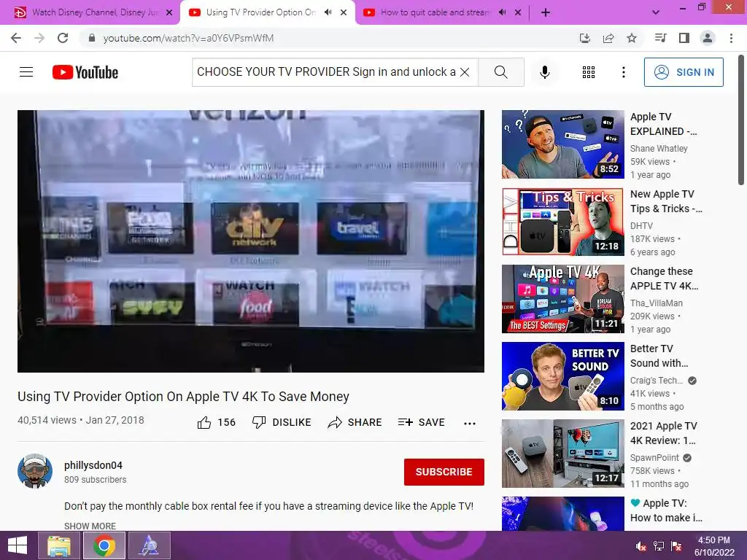Open 2021 Apple TV 4K Review thumbnail

[562, 454]
